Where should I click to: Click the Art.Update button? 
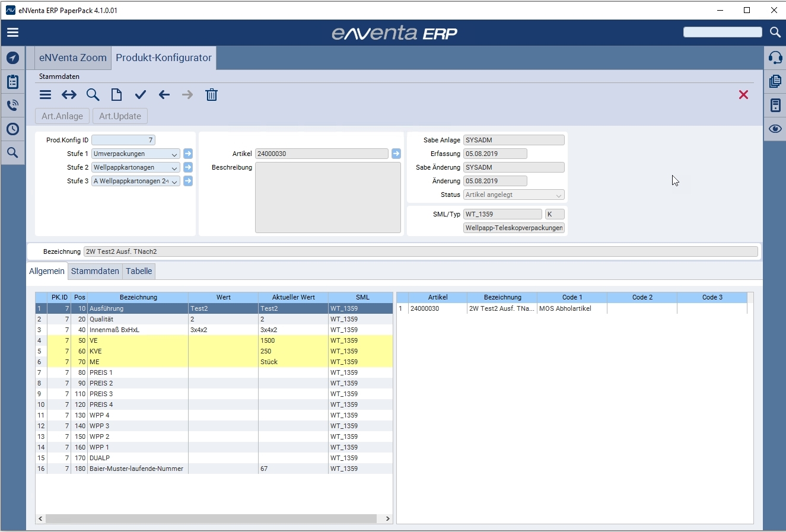tap(120, 116)
